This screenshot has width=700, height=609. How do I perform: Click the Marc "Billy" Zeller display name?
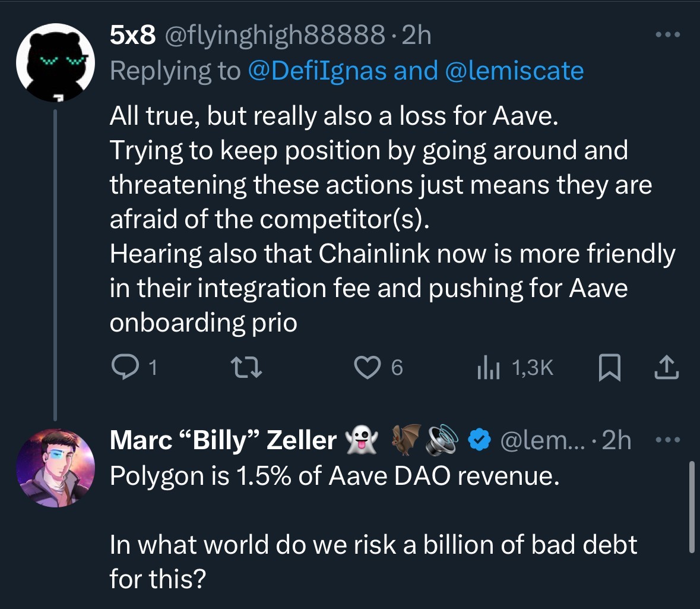[223, 440]
